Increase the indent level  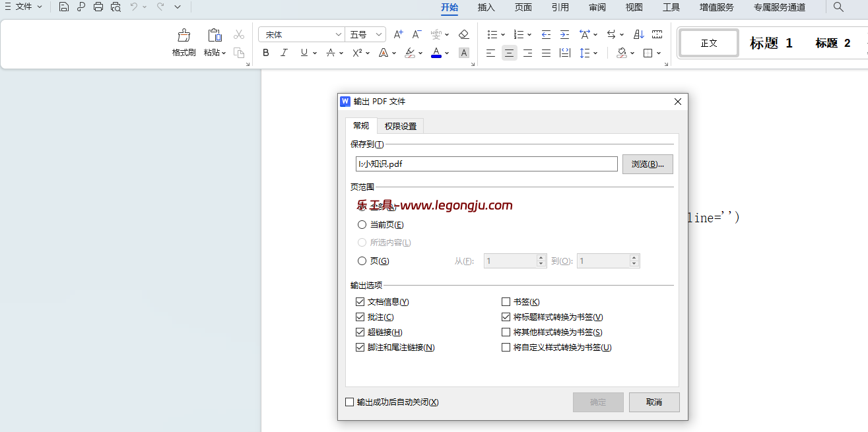click(564, 34)
